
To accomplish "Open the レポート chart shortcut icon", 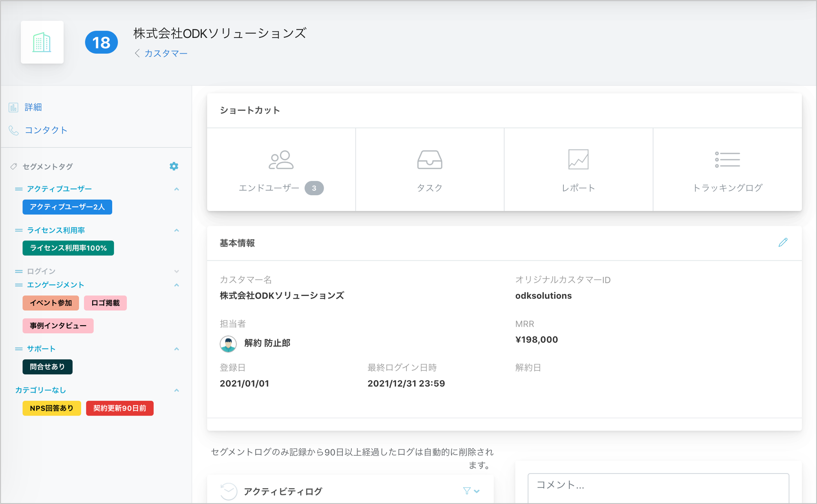I will click(578, 159).
